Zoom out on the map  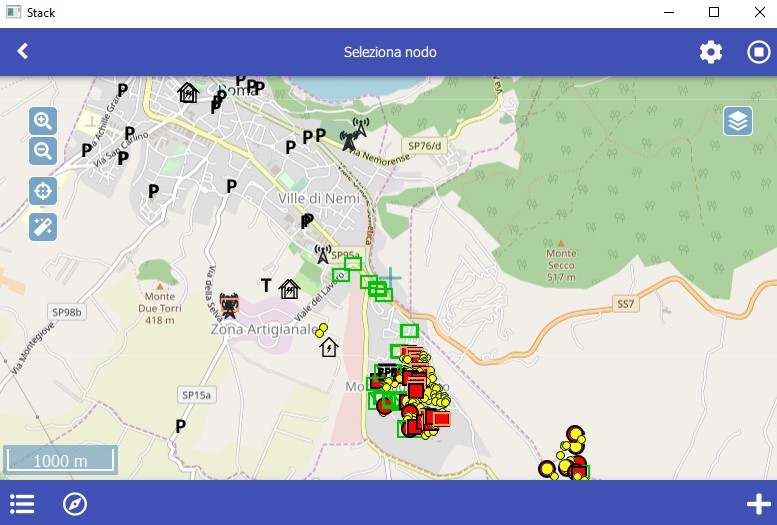(43, 151)
